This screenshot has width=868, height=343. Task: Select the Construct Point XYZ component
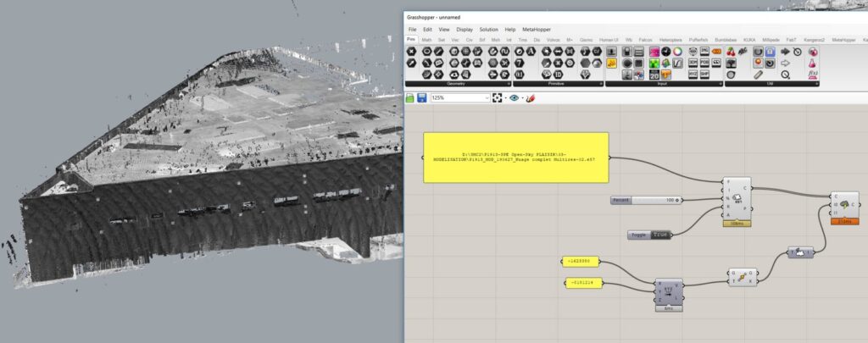(668, 292)
